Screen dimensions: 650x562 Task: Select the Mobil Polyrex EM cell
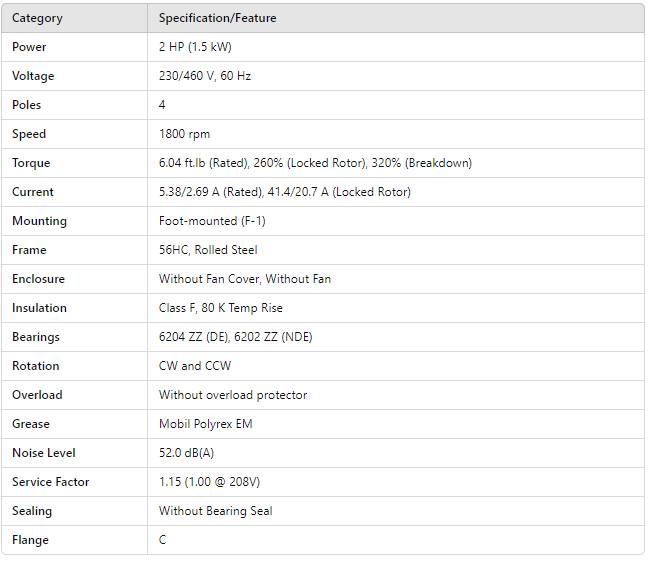(206, 424)
